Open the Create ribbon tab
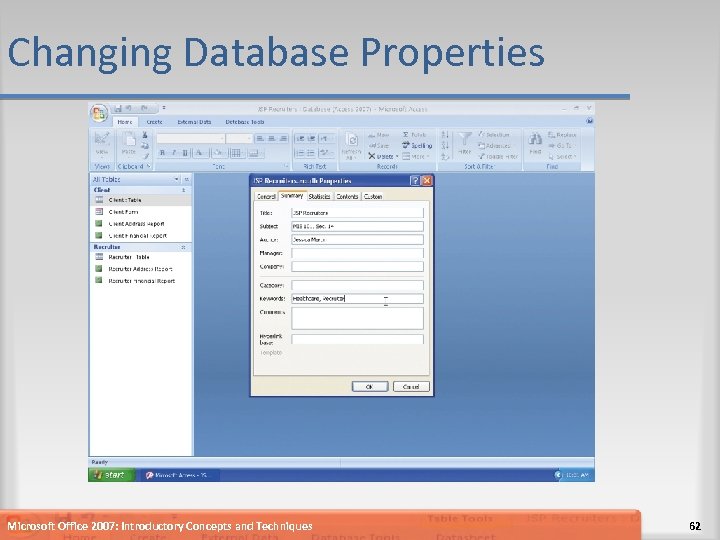720x540 pixels. 154,122
